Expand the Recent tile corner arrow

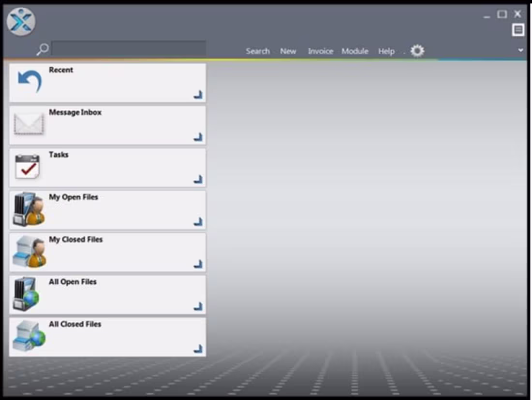[x=198, y=95]
